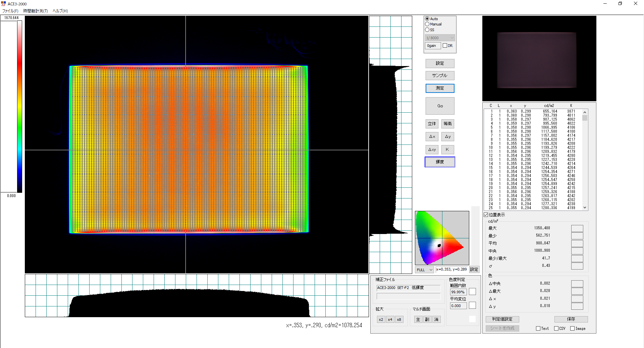
Task: Select the Δx display button
Action: [432, 137]
